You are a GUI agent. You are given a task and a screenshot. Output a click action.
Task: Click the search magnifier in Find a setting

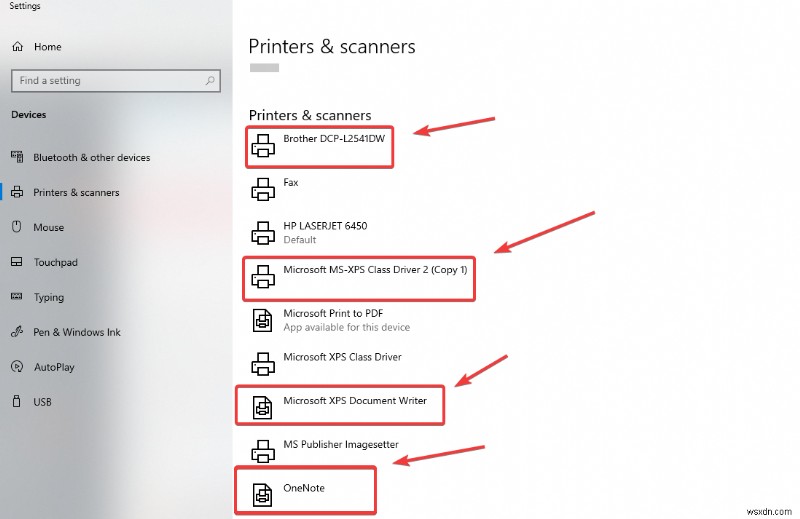210,80
